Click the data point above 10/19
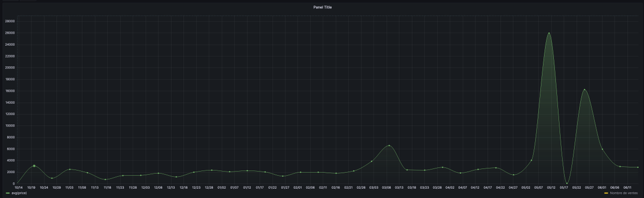This screenshot has width=644, height=198. click(34, 166)
